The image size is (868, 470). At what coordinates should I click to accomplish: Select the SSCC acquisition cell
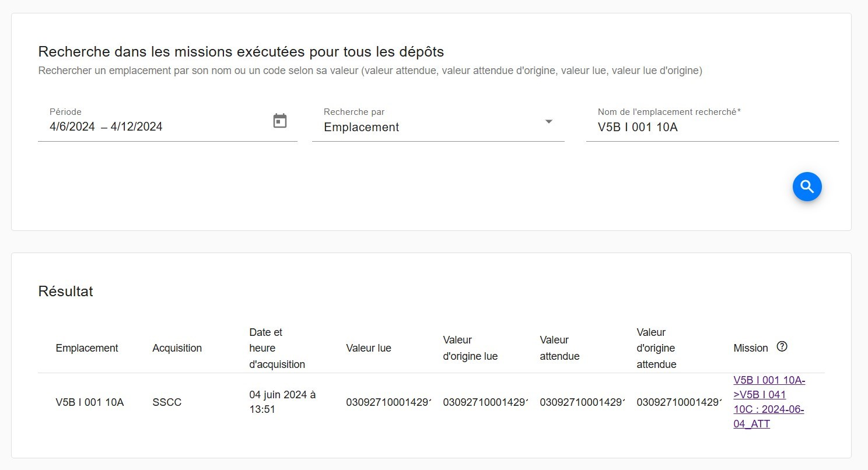[167, 402]
